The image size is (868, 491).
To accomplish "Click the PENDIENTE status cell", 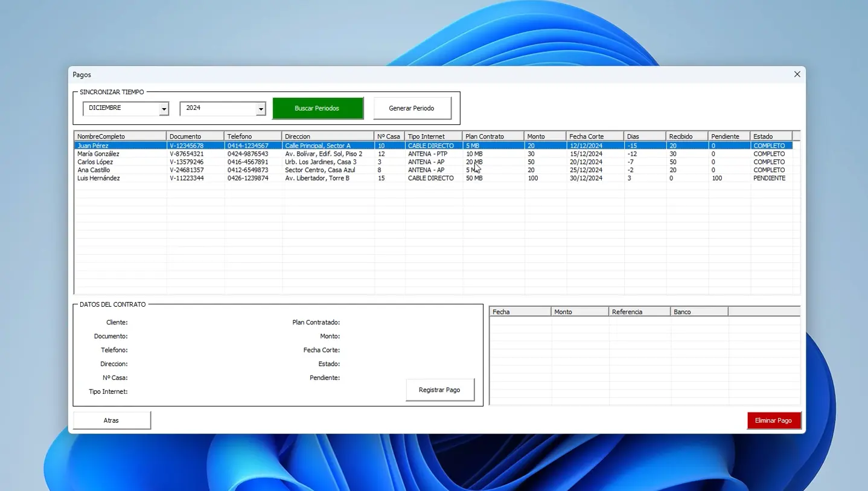I will tap(769, 178).
